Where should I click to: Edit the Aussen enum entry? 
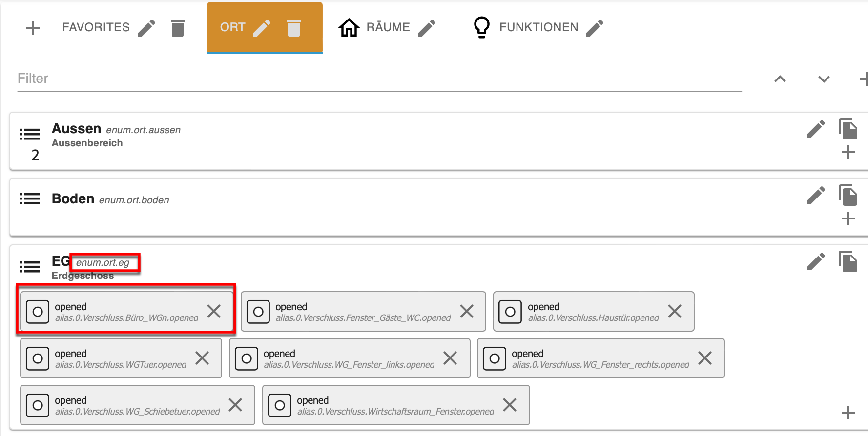pyautogui.click(x=816, y=129)
